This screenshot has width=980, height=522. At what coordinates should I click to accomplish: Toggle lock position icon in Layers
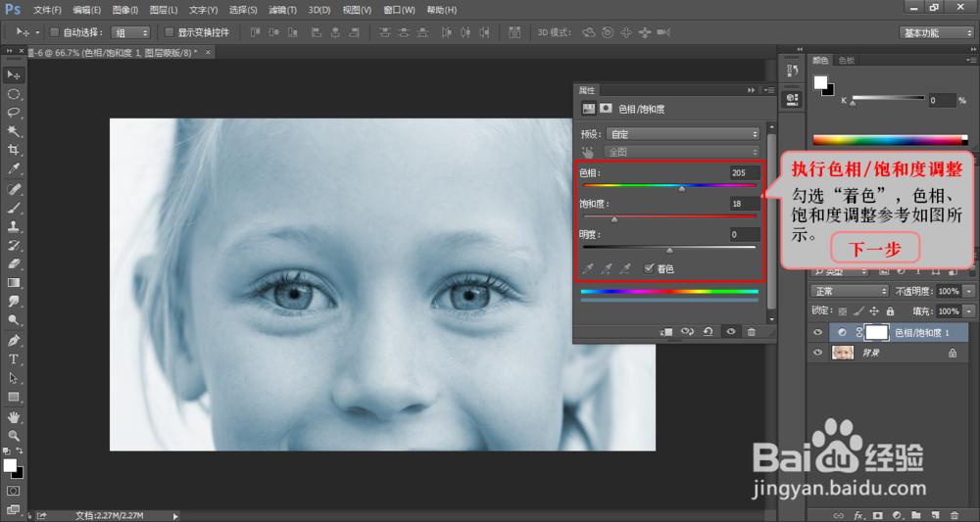(x=874, y=311)
